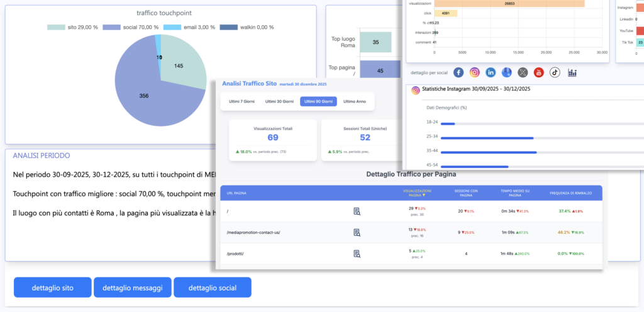This screenshot has height=312, width=644.
Task: Select Ultimo Anno period tab
Action: point(355,101)
